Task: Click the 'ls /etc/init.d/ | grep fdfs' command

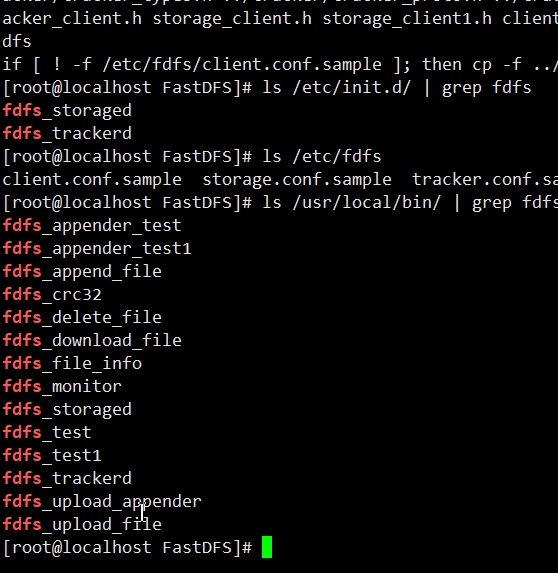Action: click(x=397, y=88)
